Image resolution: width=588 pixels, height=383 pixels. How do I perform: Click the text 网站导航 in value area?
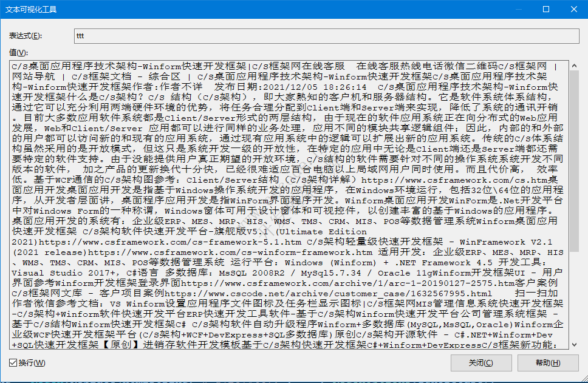pos(33,77)
